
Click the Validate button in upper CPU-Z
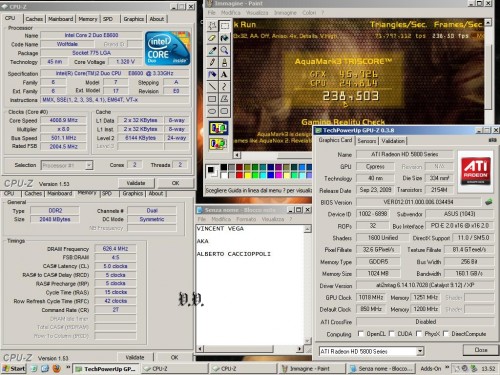136,183
